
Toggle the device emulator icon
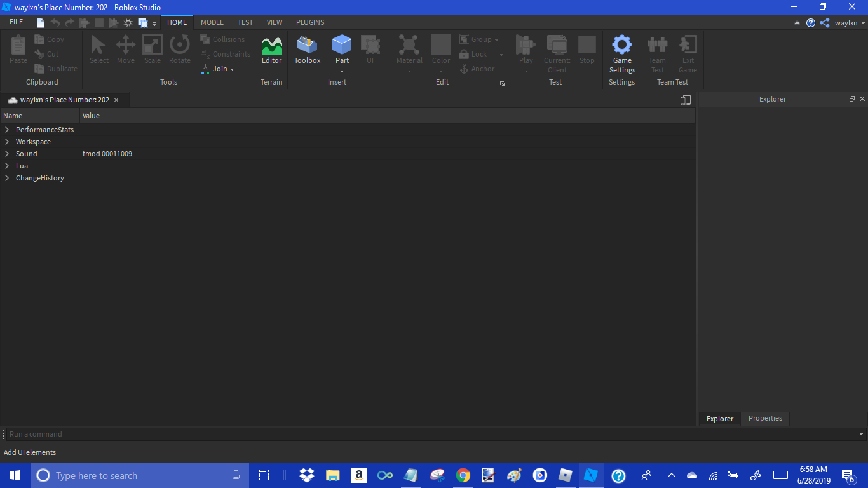(x=685, y=100)
